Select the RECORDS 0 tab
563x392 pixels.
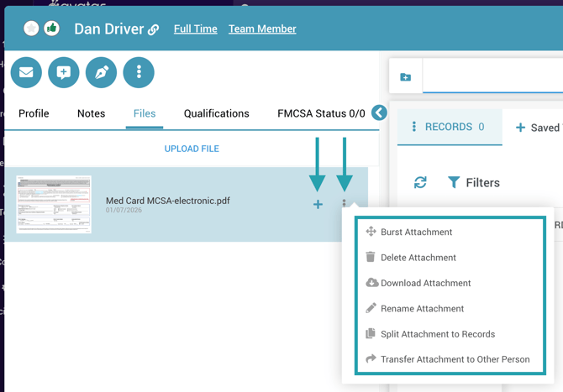[450, 127]
